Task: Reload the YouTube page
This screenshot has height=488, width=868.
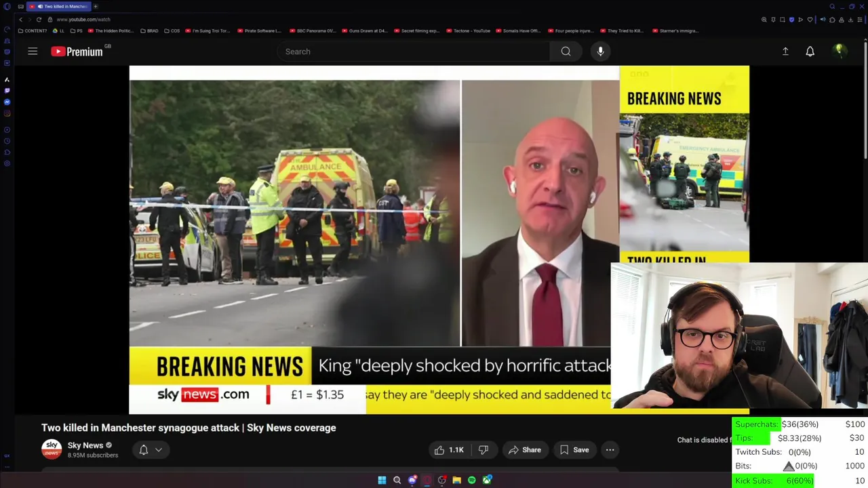Action: click(39, 20)
